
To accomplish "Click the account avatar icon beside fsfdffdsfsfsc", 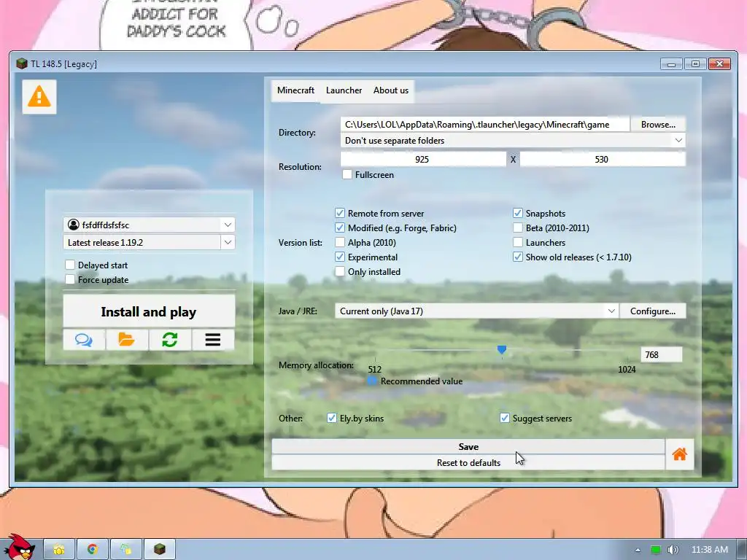I will (74, 225).
